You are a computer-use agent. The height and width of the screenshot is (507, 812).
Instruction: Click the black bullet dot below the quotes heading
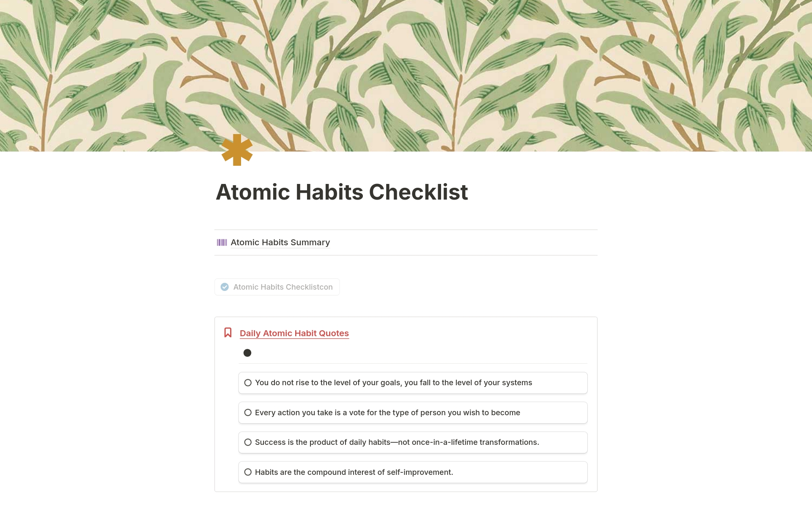(x=247, y=352)
